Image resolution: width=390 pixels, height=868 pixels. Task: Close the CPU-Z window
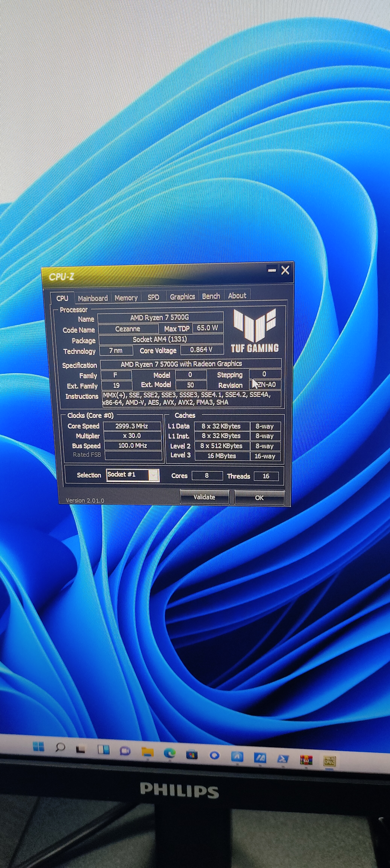pyautogui.click(x=285, y=270)
